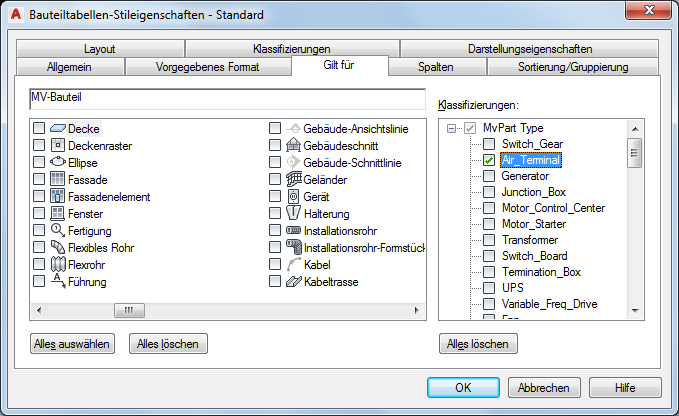This screenshot has height=416, width=679.
Task: Click the object list right scroll arrow
Action: point(417,310)
